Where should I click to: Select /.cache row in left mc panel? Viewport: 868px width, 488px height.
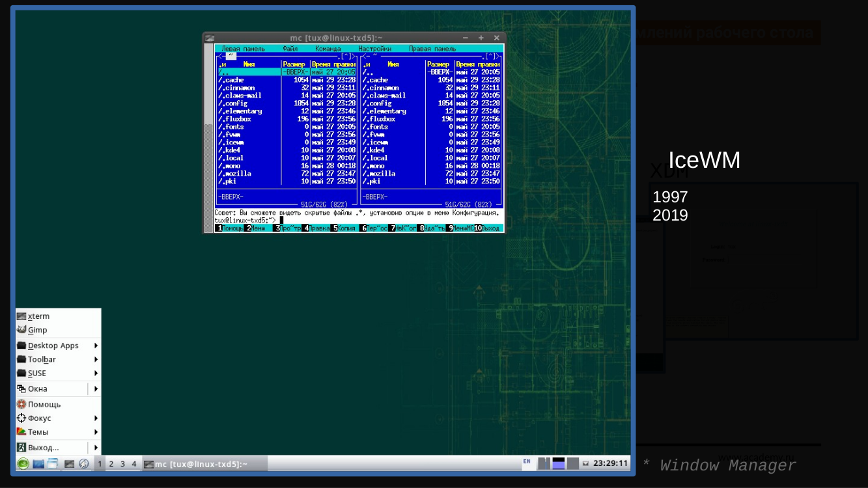(x=287, y=80)
